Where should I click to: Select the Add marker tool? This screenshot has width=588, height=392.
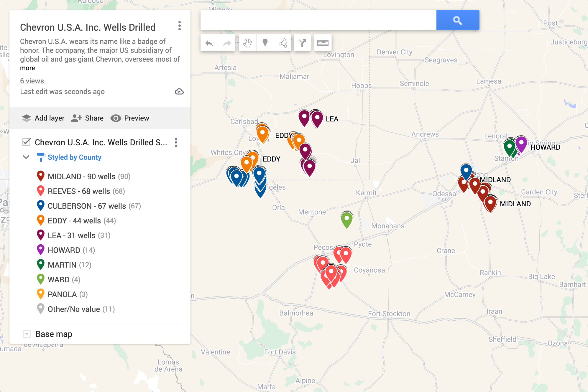(265, 43)
